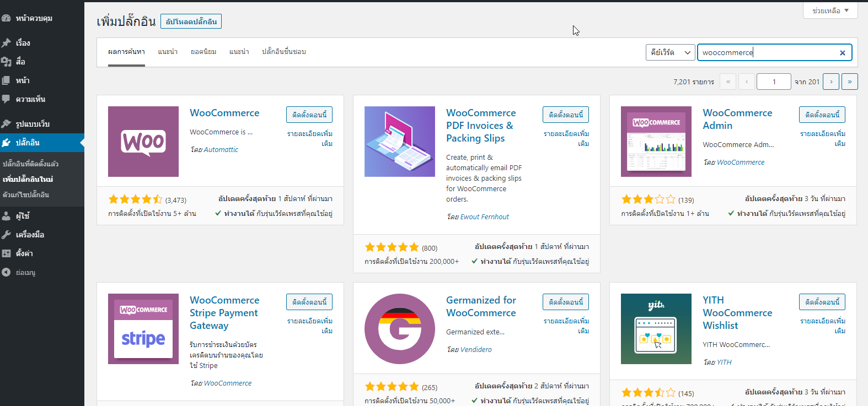Open the Favorites (ปลั๊กอินชื่นชอบ) tab
Screen dimensions: 868x406
pos(284,52)
